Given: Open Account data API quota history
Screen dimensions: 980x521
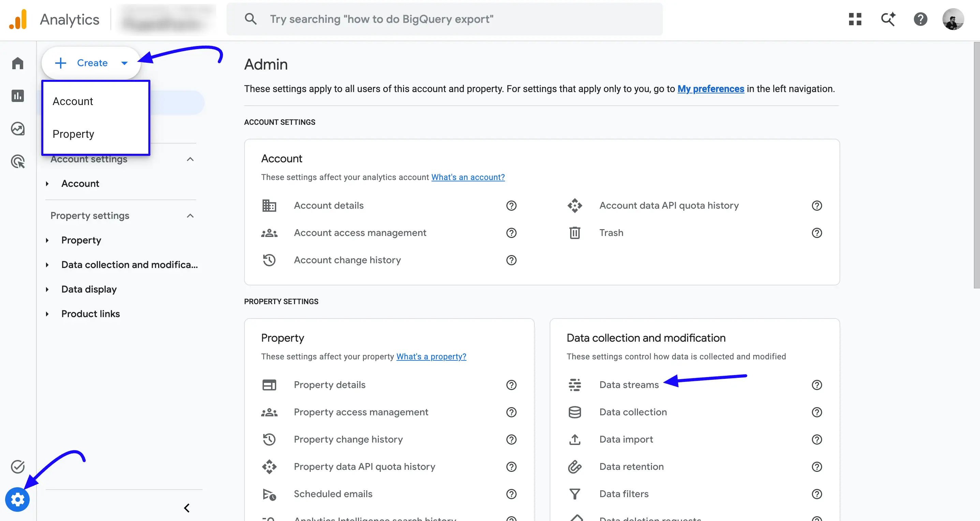Looking at the screenshot, I should point(669,205).
